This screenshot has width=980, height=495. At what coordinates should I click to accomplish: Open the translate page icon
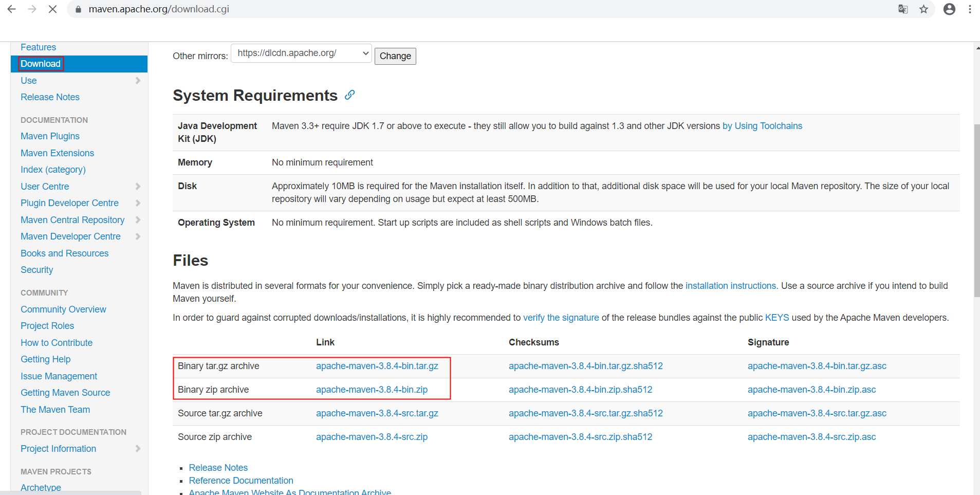click(x=903, y=9)
